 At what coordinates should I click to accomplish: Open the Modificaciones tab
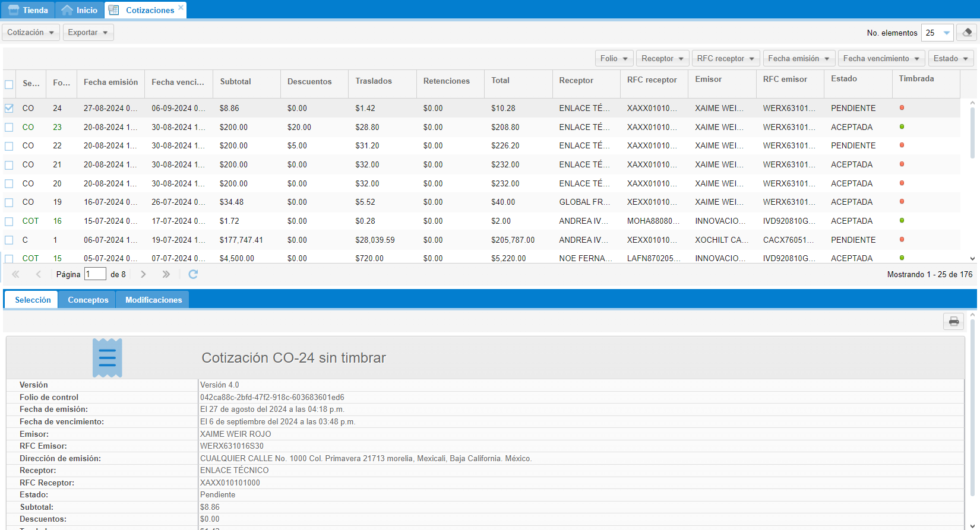coord(153,300)
